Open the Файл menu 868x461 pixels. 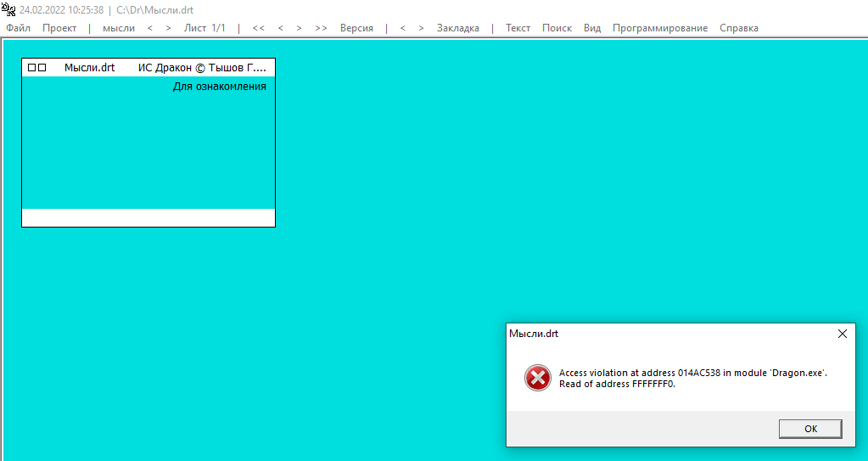point(18,28)
